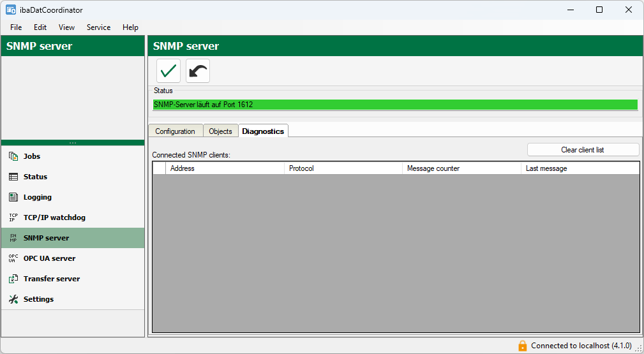The height and width of the screenshot is (354, 644).
Task: Click the orange lock status icon
Action: (523, 345)
